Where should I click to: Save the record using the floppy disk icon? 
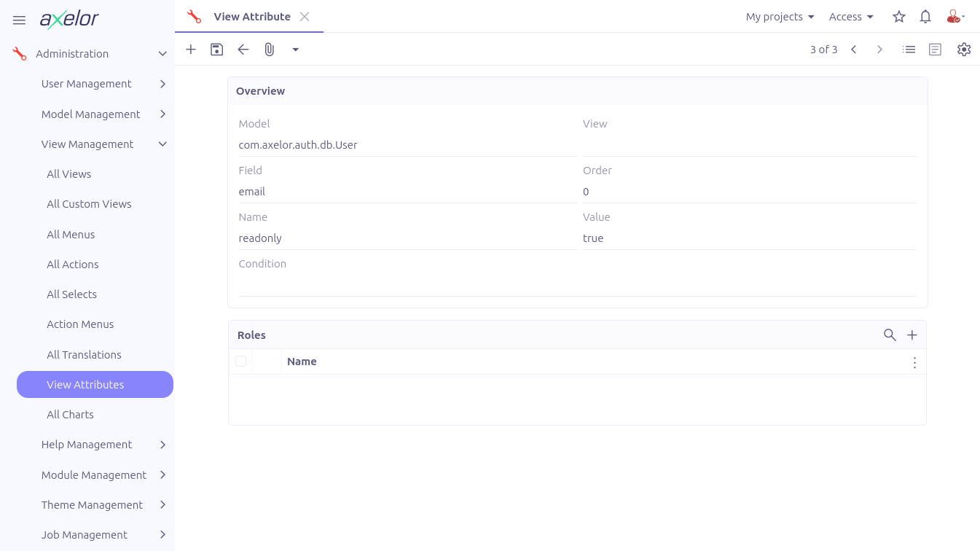pyautogui.click(x=216, y=50)
